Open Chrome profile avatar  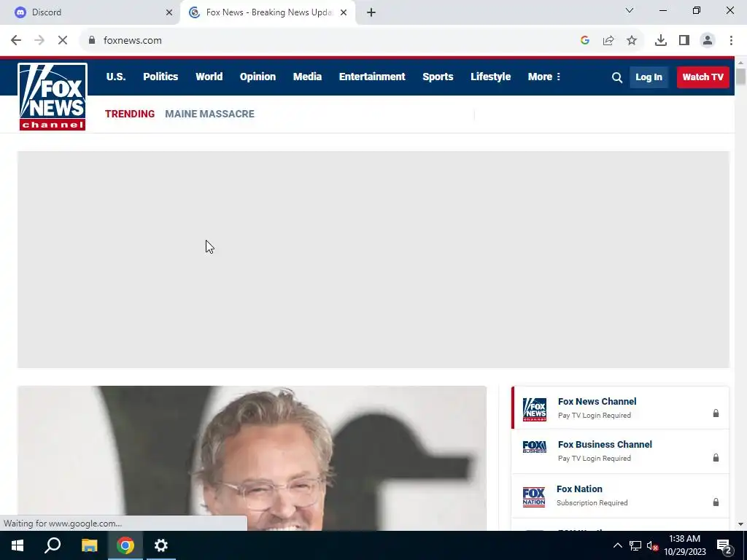click(x=708, y=41)
